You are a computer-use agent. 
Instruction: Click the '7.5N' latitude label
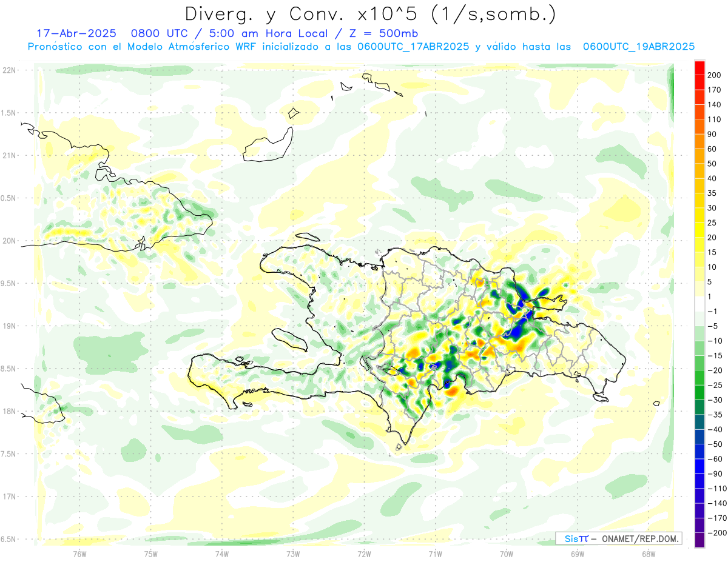click(x=8, y=455)
